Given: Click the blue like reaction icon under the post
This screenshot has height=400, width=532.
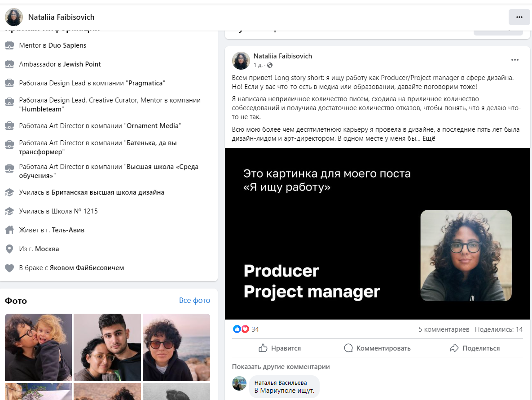Looking at the screenshot, I should (x=237, y=329).
